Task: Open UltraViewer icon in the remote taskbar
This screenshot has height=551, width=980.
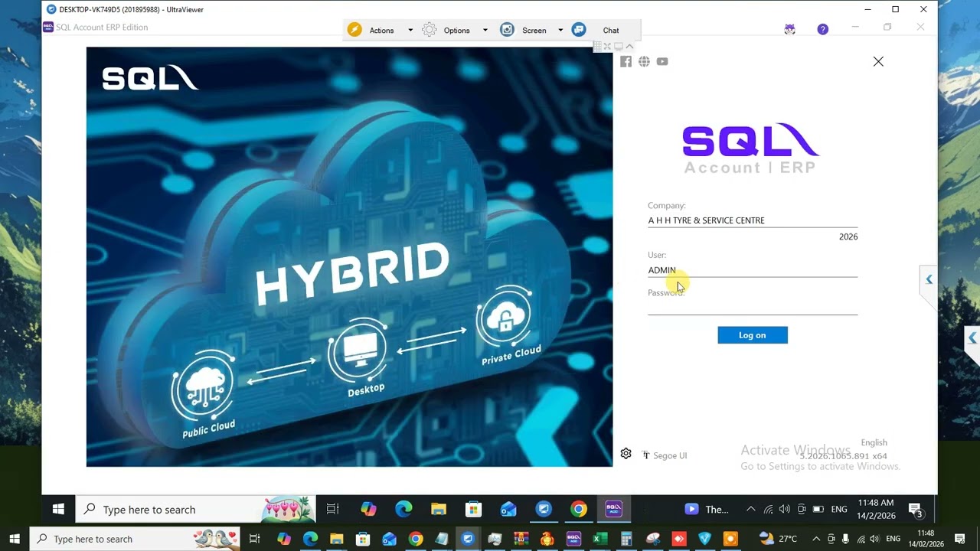Action: click(x=544, y=509)
